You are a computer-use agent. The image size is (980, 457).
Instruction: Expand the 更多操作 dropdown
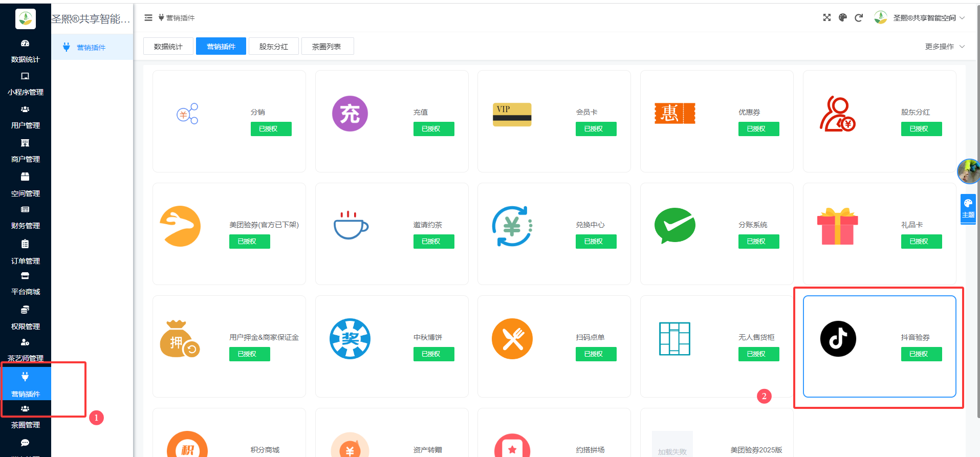(945, 47)
